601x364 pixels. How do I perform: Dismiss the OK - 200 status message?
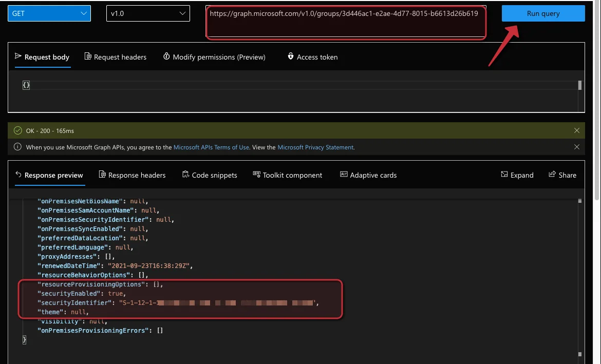click(577, 130)
